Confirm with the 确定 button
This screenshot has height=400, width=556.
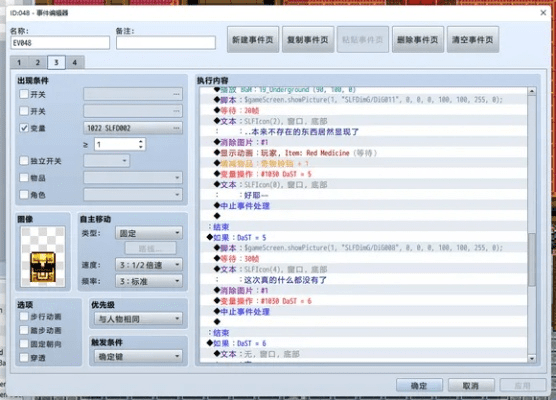pyautogui.click(x=419, y=385)
